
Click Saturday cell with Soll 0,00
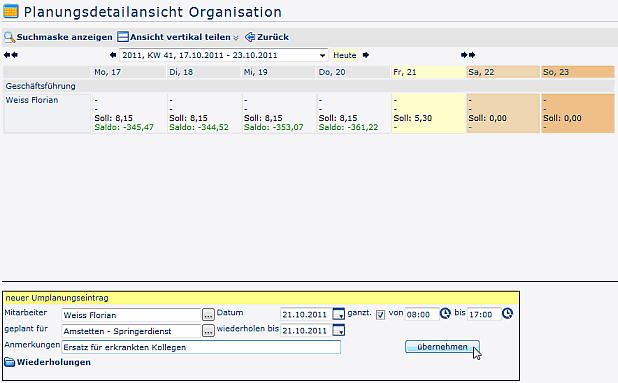[503, 113]
